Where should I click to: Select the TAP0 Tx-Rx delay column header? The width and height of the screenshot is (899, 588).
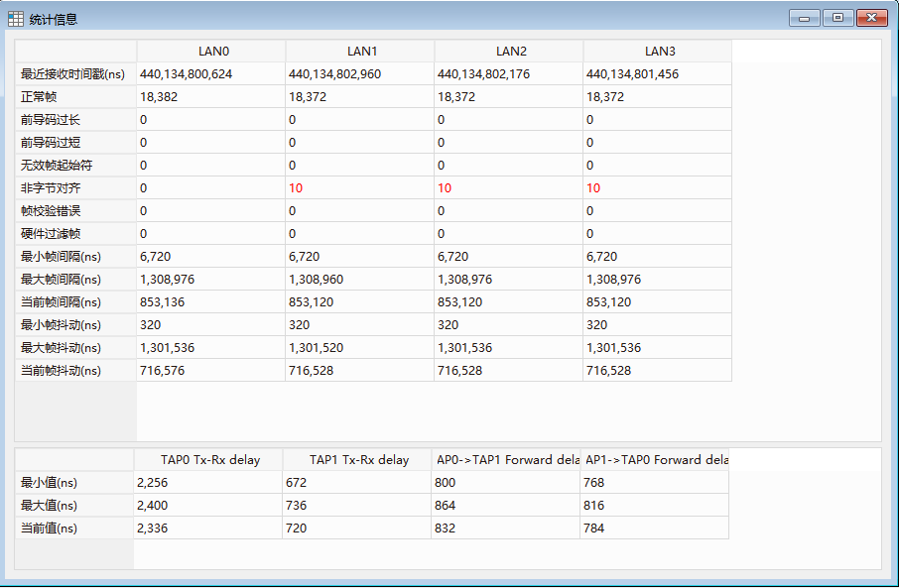[x=208, y=460]
